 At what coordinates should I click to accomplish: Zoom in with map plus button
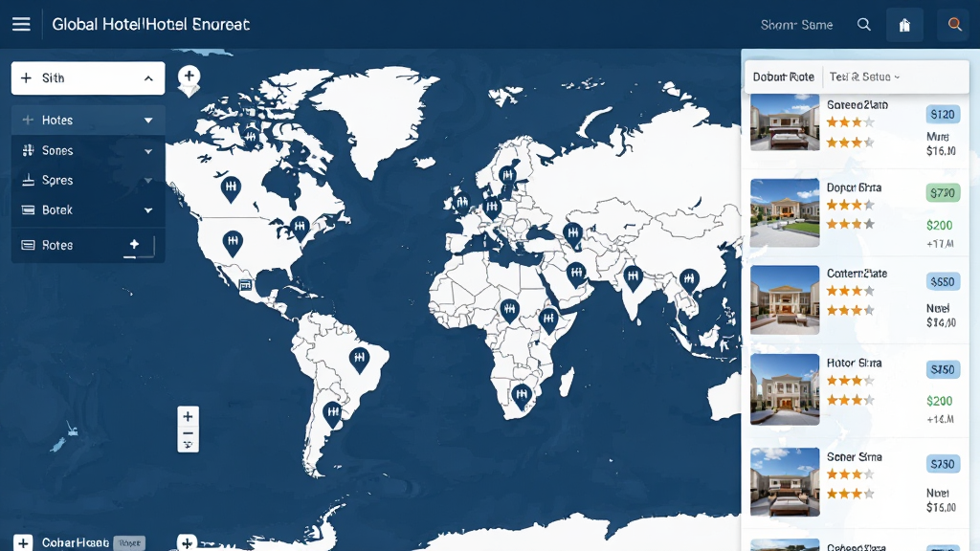[x=189, y=416]
